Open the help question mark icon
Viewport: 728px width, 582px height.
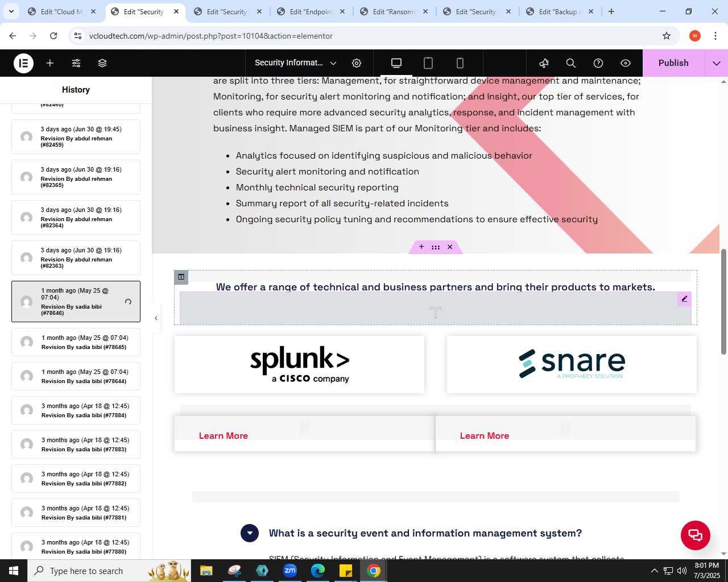click(x=598, y=63)
